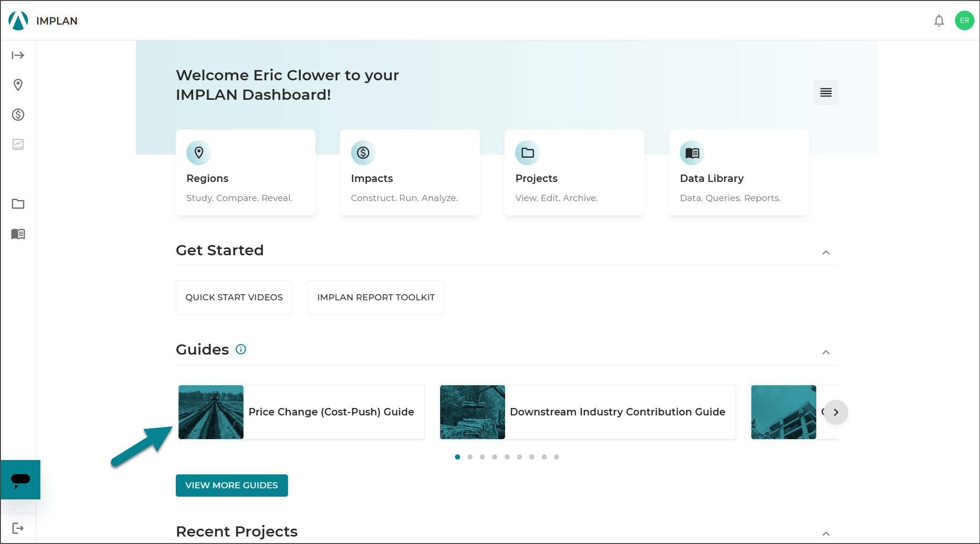Viewport: 980px width, 544px height.
Task: Open the Data Library card
Action: [739, 172]
